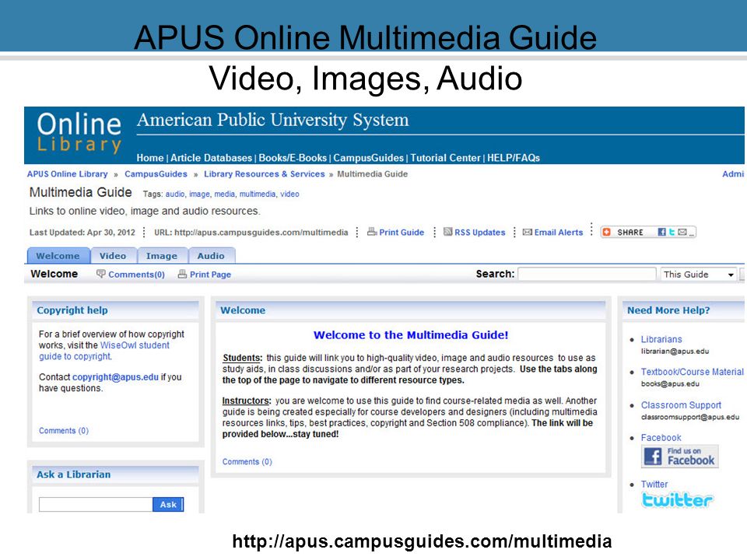Click the RSS Updates link text
Viewport: 747px width, 560px height.
(x=480, y=233)
